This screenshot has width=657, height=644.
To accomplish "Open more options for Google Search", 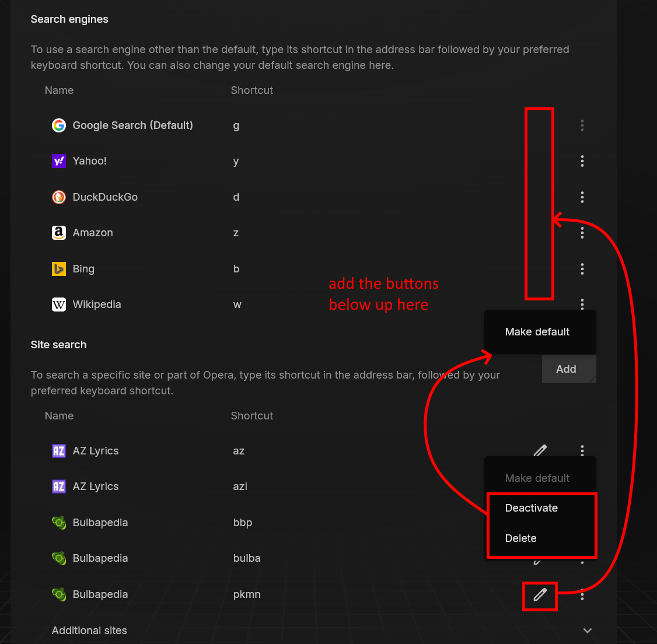I will [x=582, y=125].
